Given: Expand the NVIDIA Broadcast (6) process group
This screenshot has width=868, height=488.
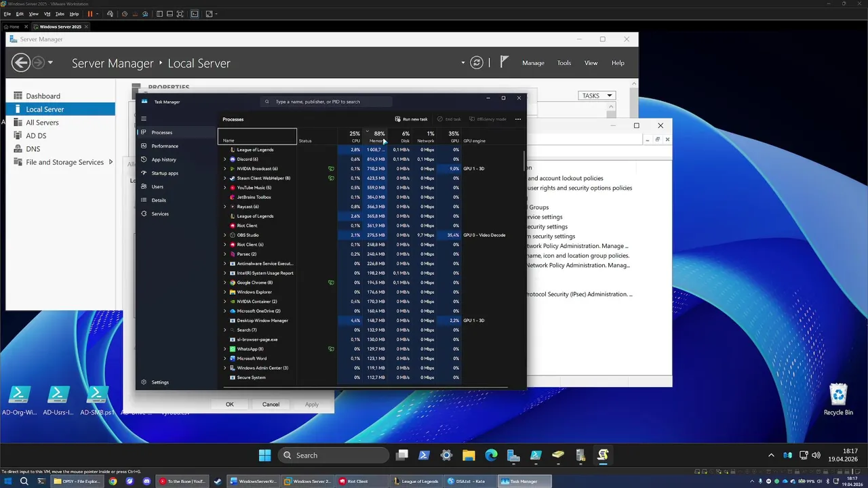Looking at the screenshot, I should pyautogui.click(x=225, y=169).
